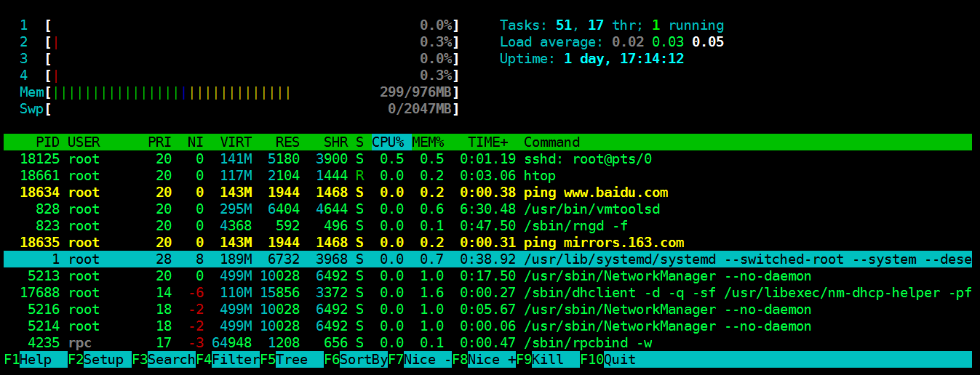This screenshot has width=980, height=375.
Task: Sort by the PID column header
Action: pyautogui.click(x=48, y=142)
